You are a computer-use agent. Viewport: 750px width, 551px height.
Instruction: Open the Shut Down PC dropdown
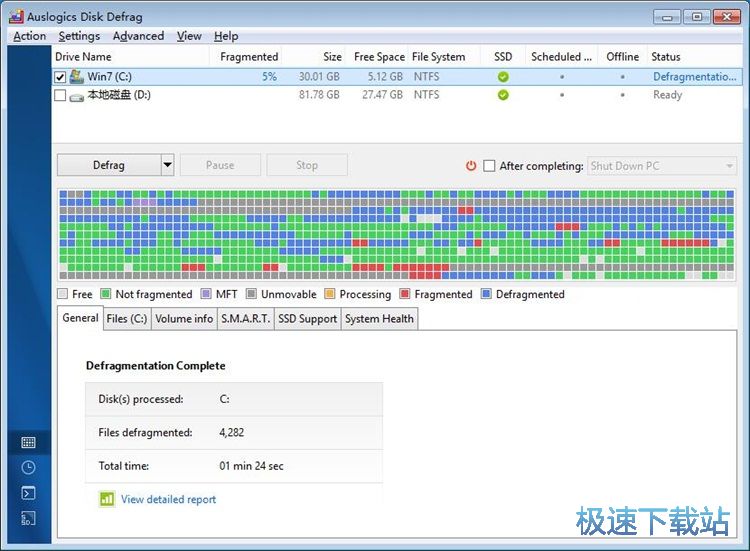tap(662, 166)
